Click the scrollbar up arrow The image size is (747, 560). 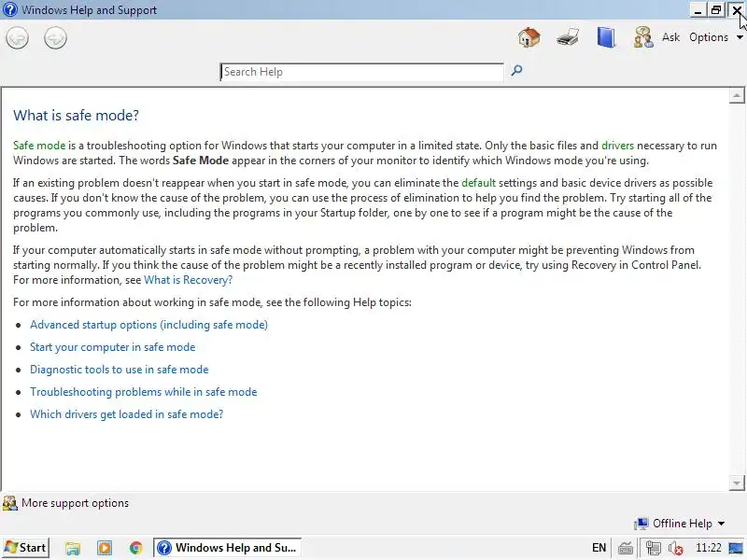point(737,96)
